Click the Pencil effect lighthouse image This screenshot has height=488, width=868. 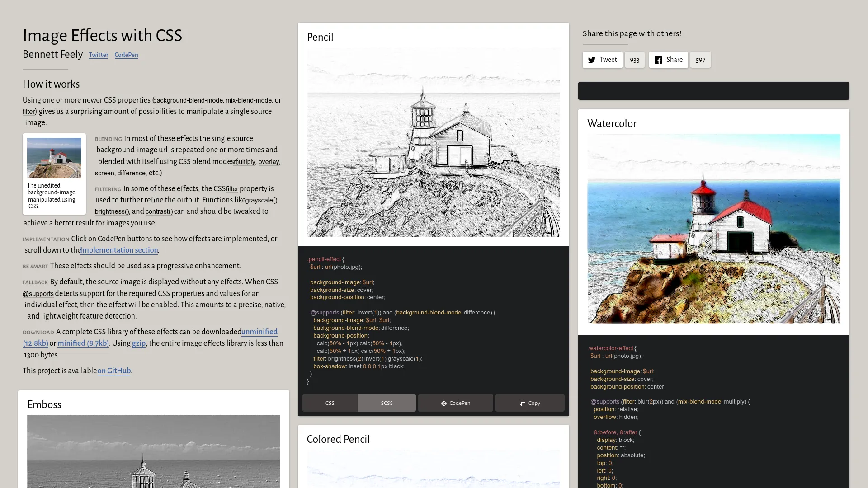click(x=433, y=142)
